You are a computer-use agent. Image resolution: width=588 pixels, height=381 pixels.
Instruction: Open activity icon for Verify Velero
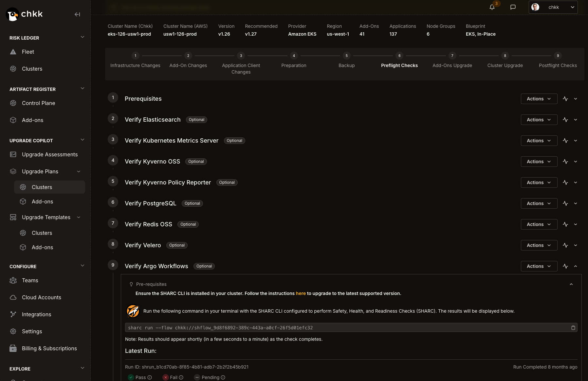pyautogui.click(x=565, y=245)
